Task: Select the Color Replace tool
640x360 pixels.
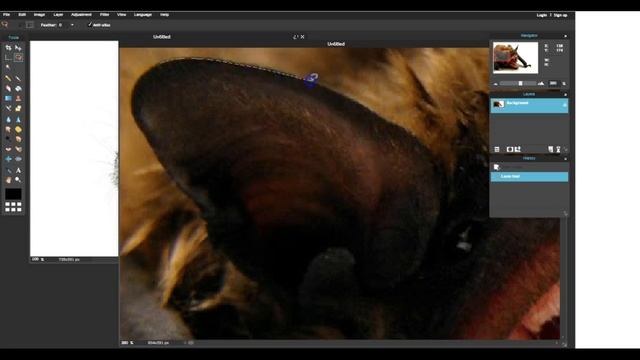Action: point(8,108)
